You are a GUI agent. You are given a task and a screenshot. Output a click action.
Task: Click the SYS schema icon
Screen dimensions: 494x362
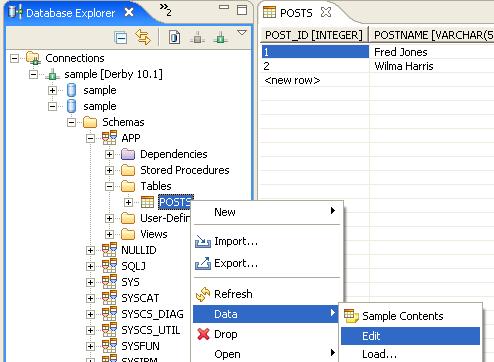109,282
